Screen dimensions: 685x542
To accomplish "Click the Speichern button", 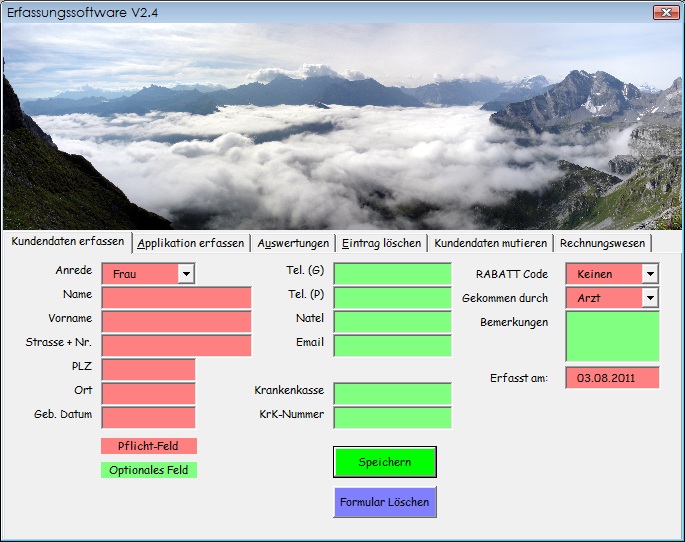I will [385, 462].
